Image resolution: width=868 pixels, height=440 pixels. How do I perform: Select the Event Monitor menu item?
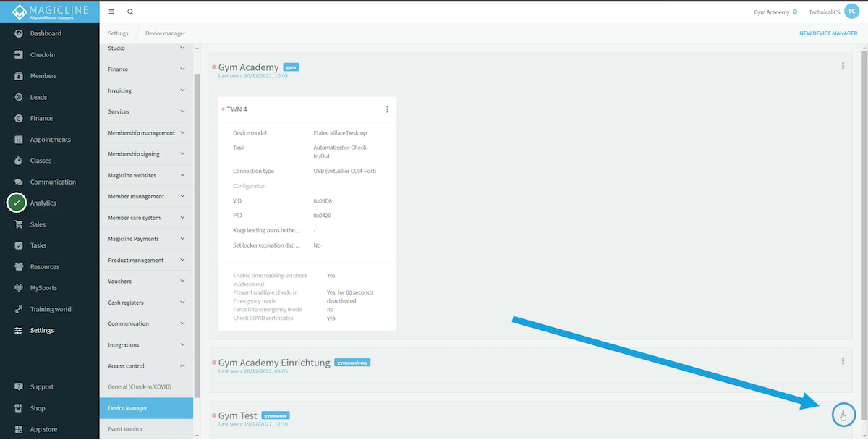(125, 429)
